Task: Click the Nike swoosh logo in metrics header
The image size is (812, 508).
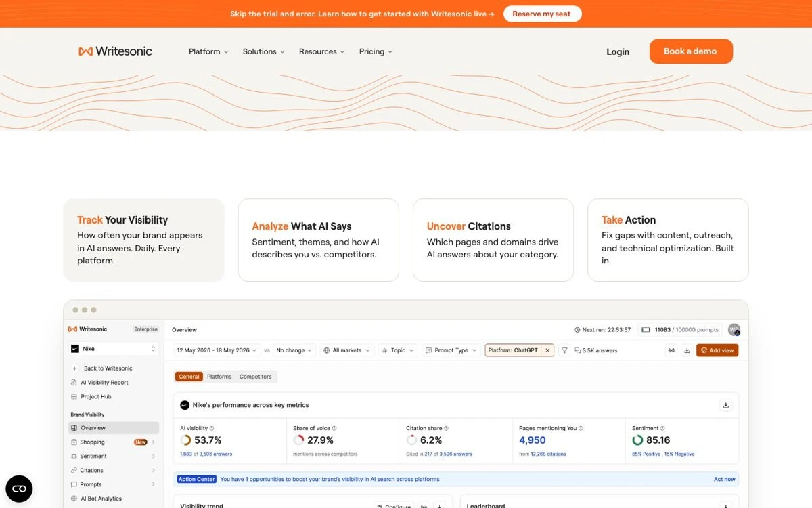Action: [x=184, y=405]
